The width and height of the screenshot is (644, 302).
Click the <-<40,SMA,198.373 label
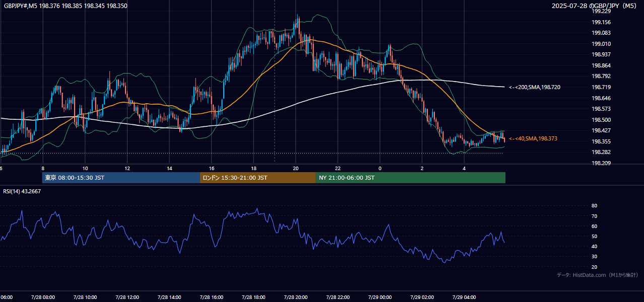click(533, 138)
